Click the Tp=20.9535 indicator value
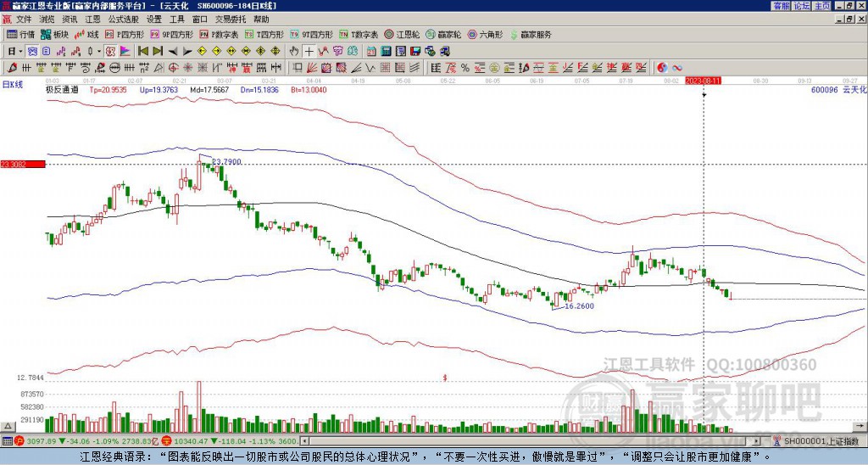 108,89
